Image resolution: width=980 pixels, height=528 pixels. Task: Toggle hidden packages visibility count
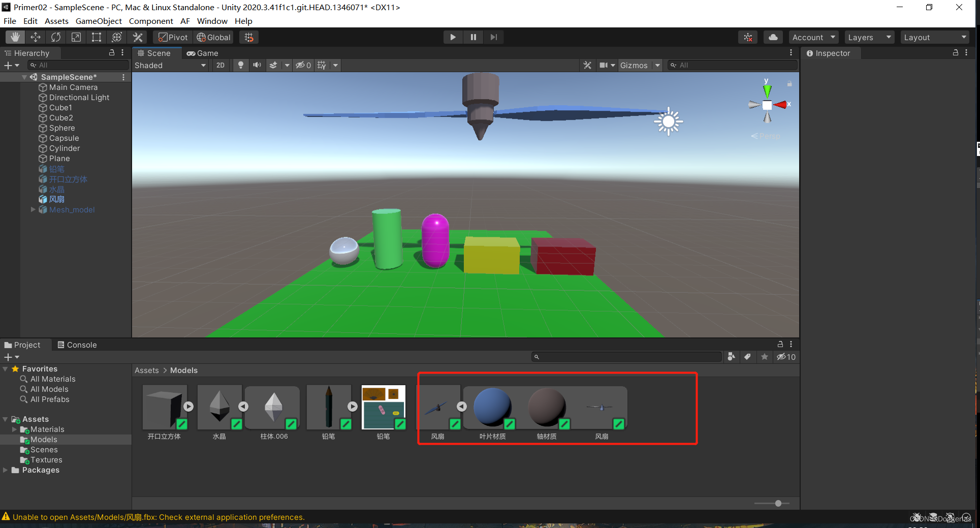click(786, 357)
